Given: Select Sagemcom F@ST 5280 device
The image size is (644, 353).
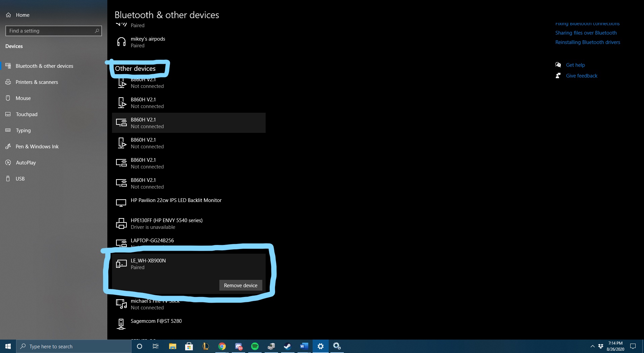Looking at the screenshot, I should pyautogui.click(x=189, y=324).
